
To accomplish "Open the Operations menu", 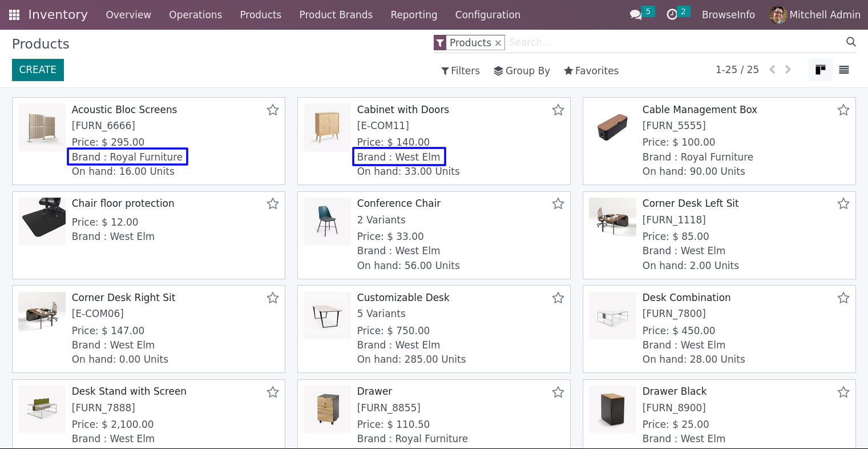I will (195, 15).
